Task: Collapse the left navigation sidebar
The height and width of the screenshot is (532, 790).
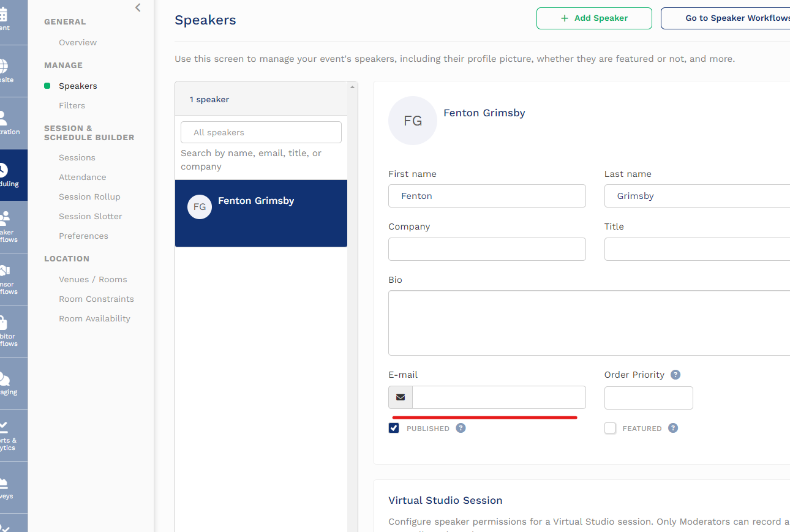Action: (138, 7)
